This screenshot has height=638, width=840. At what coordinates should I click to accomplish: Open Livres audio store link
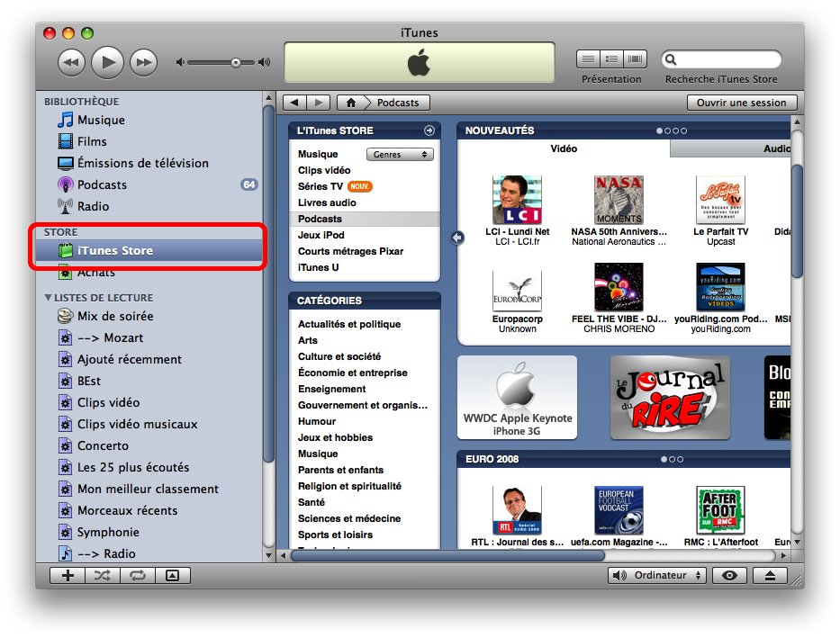[x=327, y=202]
